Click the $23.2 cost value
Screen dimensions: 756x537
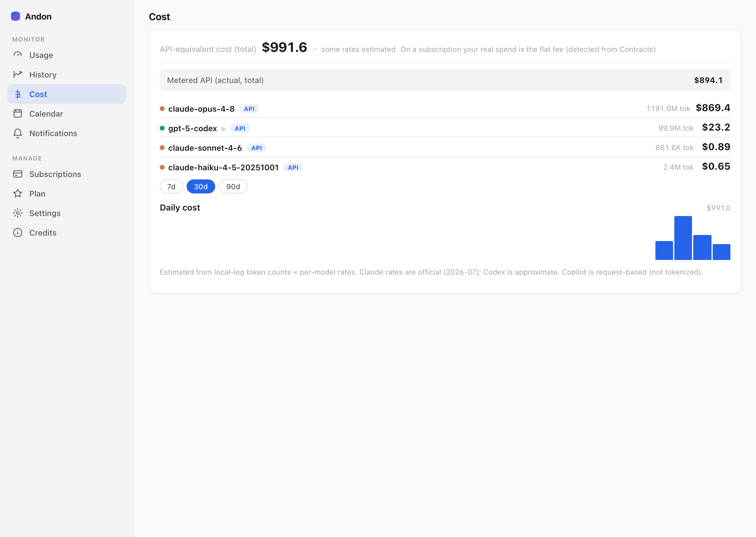[716, 127]
